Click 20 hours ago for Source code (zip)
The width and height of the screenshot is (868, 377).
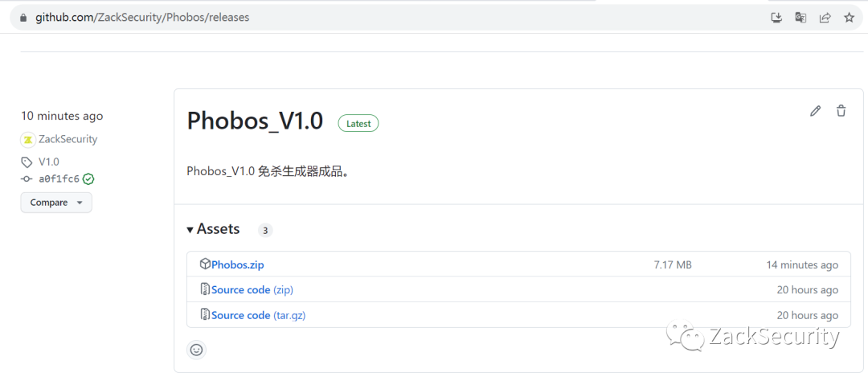pyautogui.click(x=808, y=290)
